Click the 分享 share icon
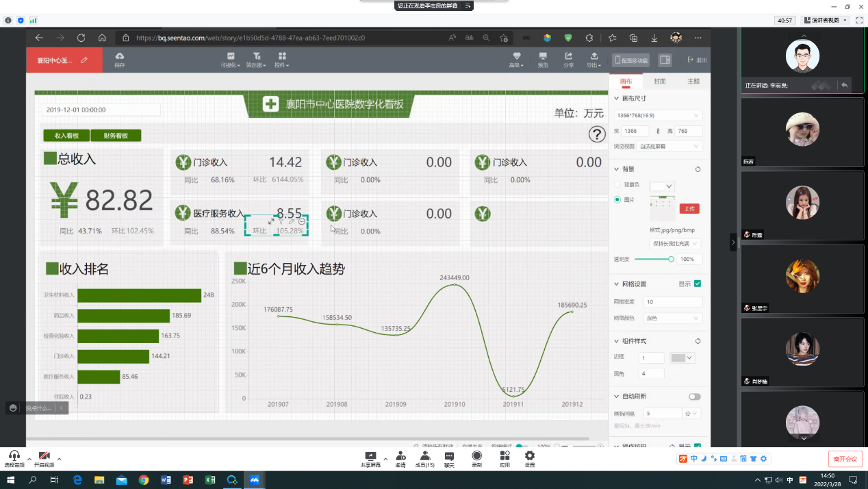This screenshot has width=868, height=489. pyautogui.click(x=568, y=56)
